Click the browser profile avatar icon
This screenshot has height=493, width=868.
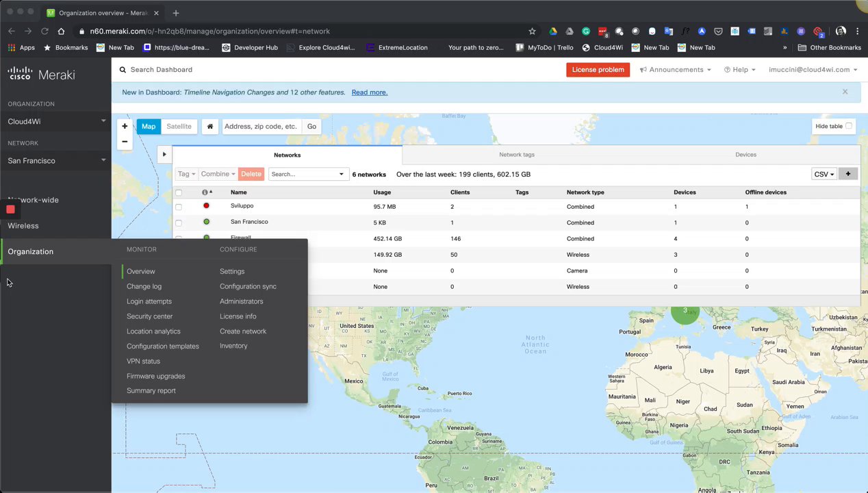tap(841, 31)
